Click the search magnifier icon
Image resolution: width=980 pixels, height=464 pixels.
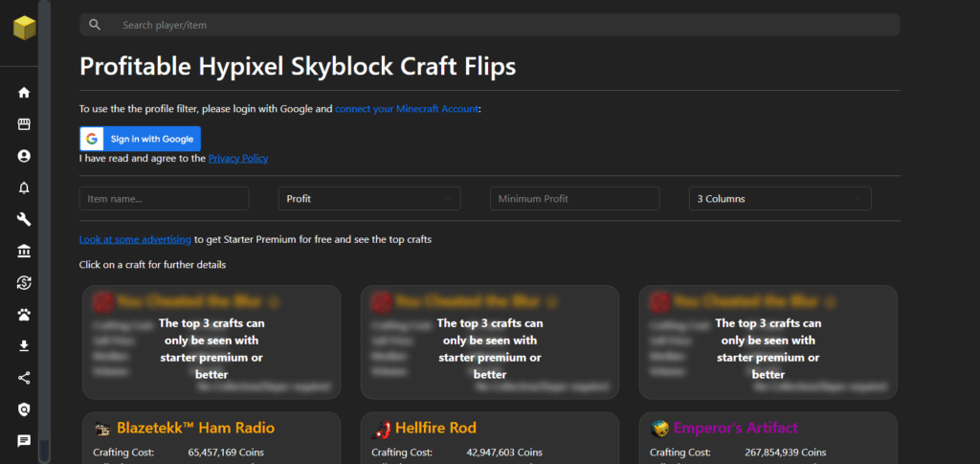pyautogui.click(x=95, y=25)
